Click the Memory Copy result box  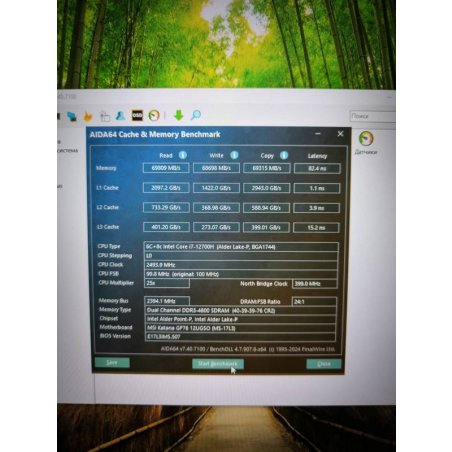point(266,168)
